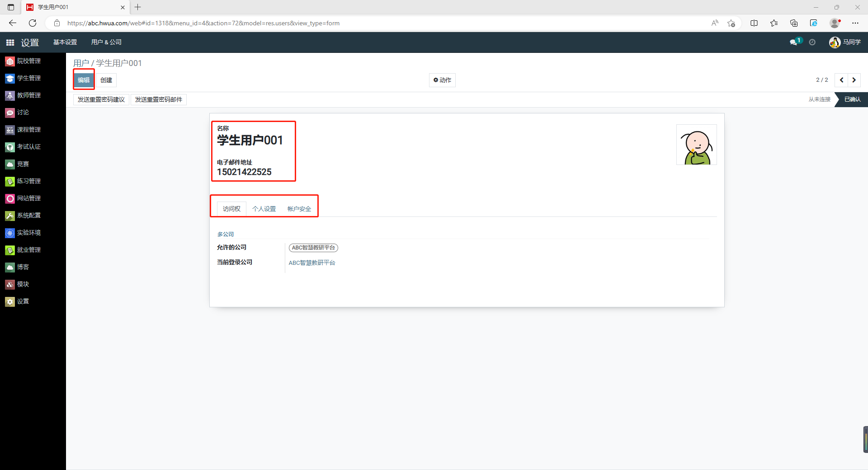Select the 从未连接 status
This screenshot has height=470, width=868.
pos(819,99)
